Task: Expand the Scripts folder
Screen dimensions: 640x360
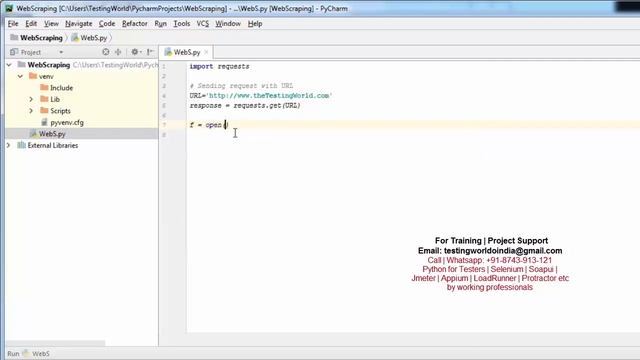Action: pos(31,111)
